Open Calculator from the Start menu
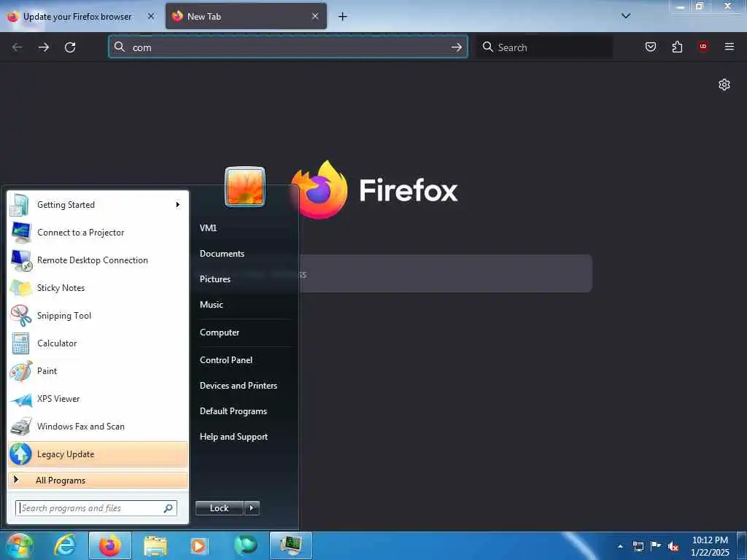 (98, 343)
